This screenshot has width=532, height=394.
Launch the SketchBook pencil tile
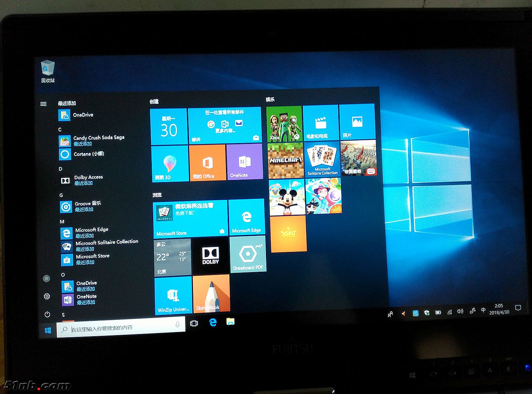tap(212, 293)
